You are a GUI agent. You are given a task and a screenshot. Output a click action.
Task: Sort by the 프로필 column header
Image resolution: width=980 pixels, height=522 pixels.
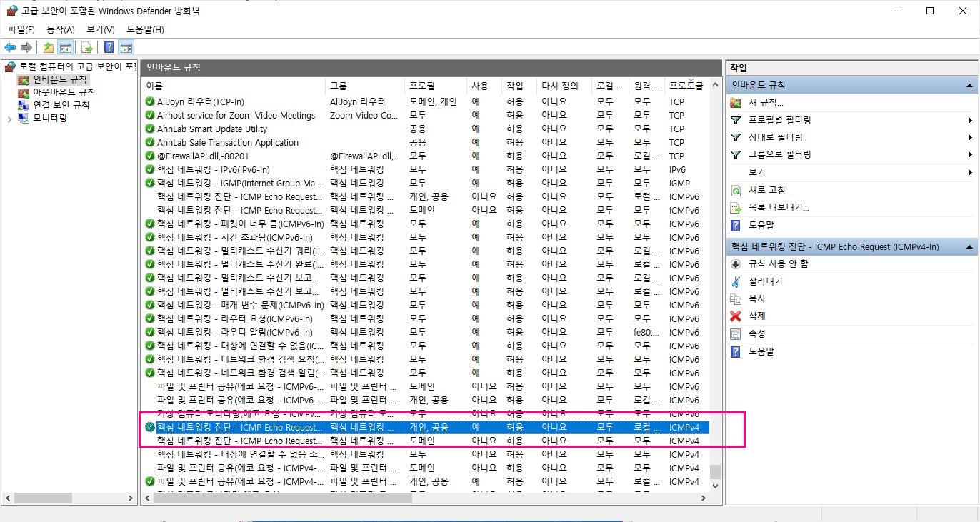(x=436, y=86)
